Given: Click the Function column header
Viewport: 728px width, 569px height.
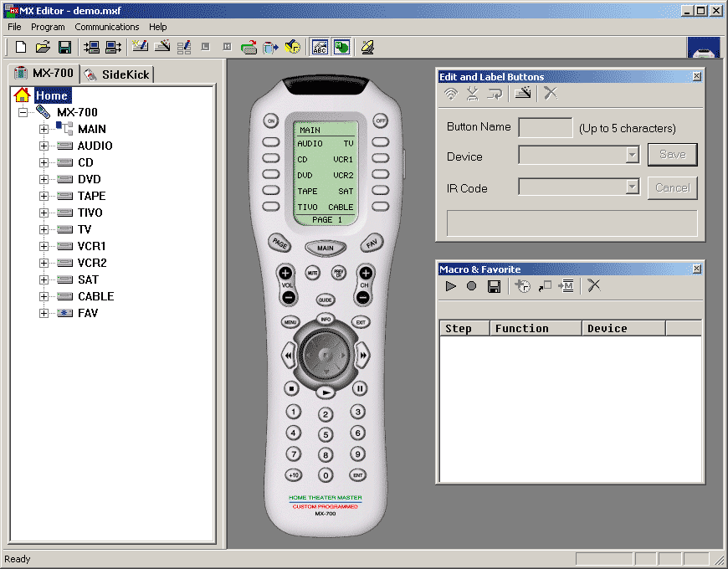Looking at the screenshot, I should 536,328.
